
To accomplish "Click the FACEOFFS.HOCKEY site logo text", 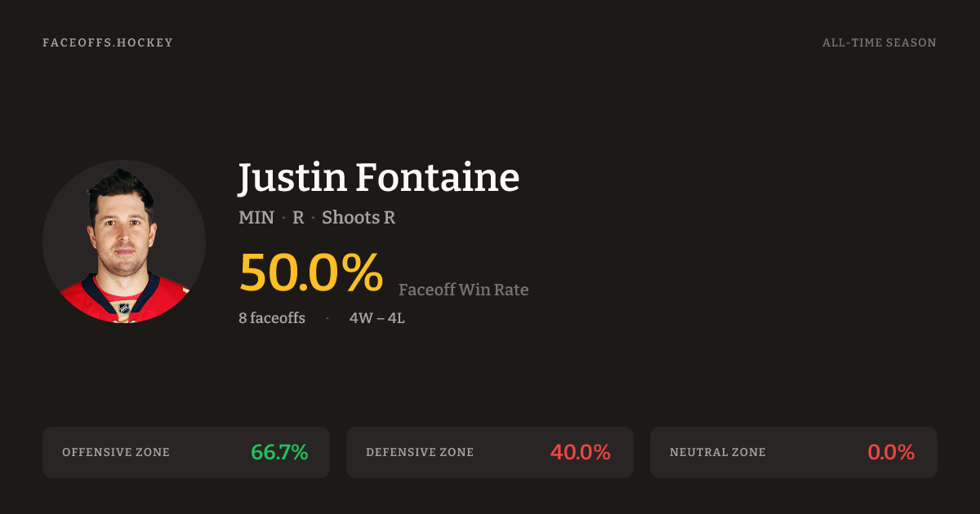I will coord(108,42).
